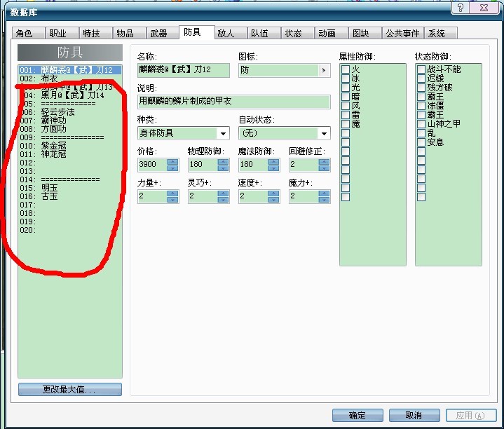Open the 公共事件 tab
Screen dimensions: 504x429
coord(403,33)
